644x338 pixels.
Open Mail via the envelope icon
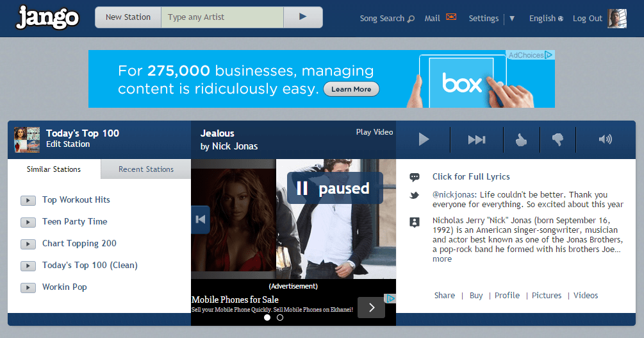click(x=451, y=17)
